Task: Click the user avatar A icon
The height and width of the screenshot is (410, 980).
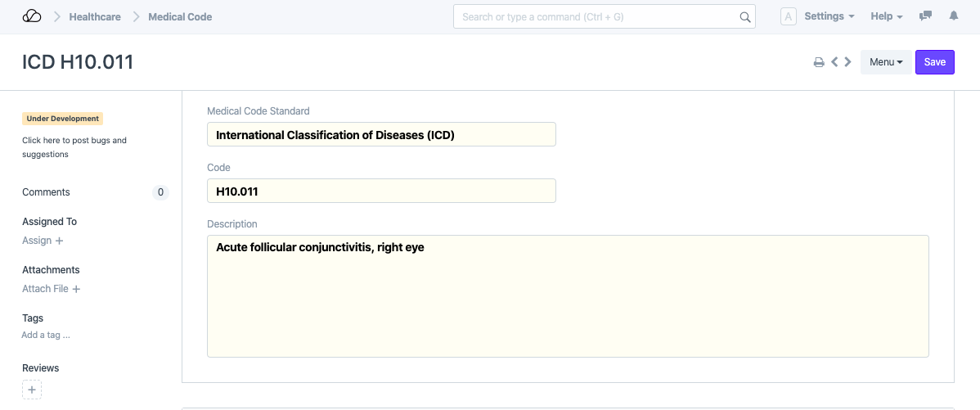Action: tap(789, 16)
